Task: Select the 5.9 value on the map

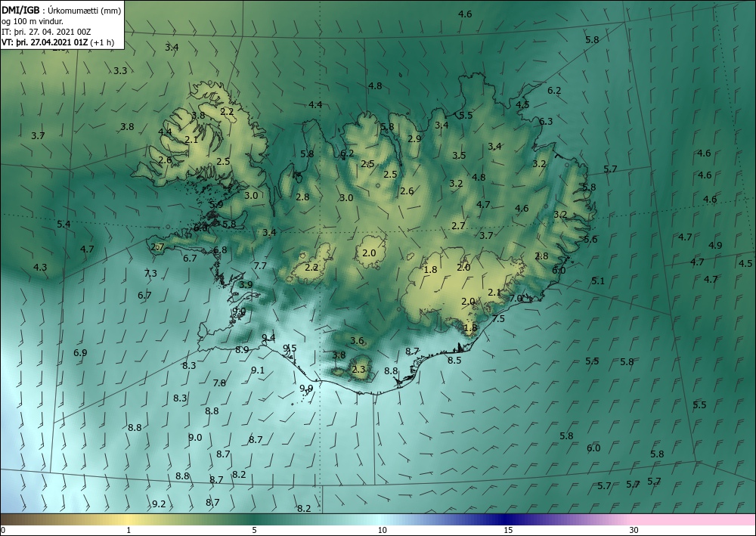Action: (216, 204)
